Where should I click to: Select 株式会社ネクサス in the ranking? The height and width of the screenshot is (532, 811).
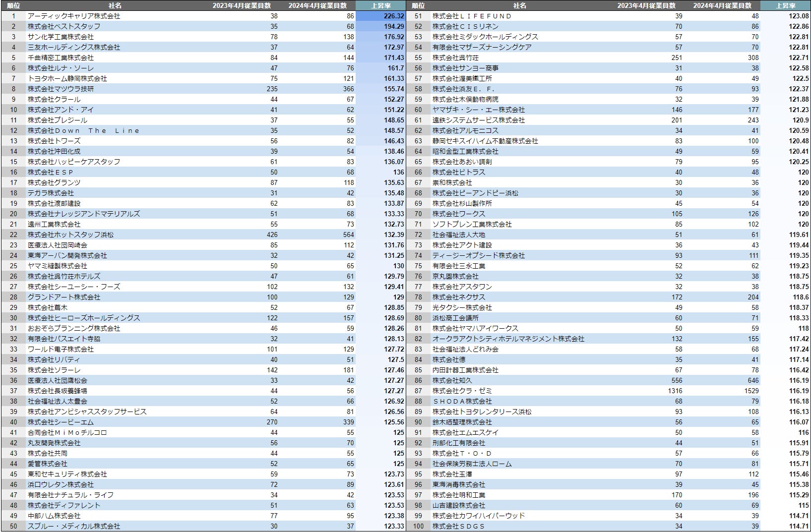click(459, 297)
